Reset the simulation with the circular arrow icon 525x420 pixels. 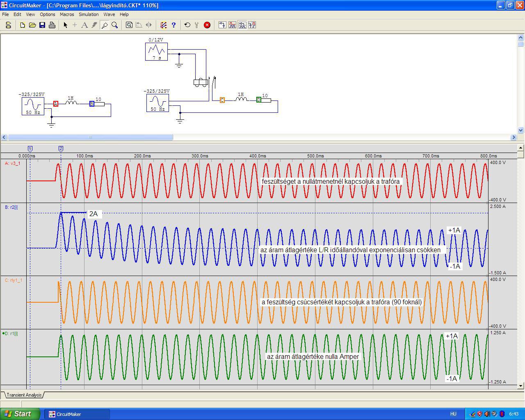187,25
